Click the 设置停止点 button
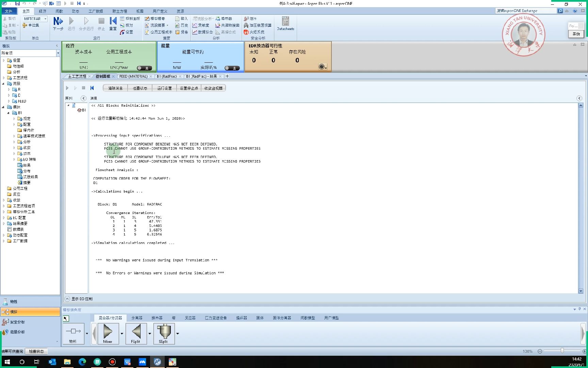The width and height of the screenshot is (588, 368). pyautogui.click(x=189, y=88)
